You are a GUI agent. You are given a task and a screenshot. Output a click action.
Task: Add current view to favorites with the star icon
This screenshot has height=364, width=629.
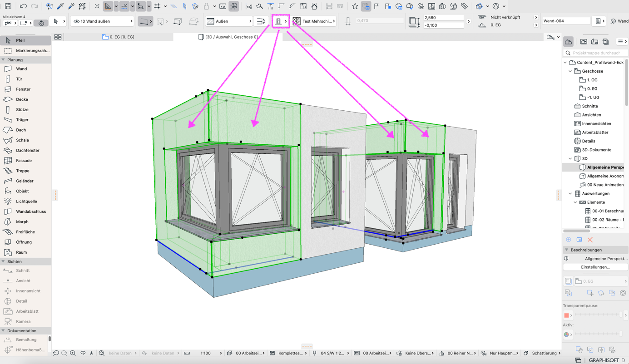(355, 6)
